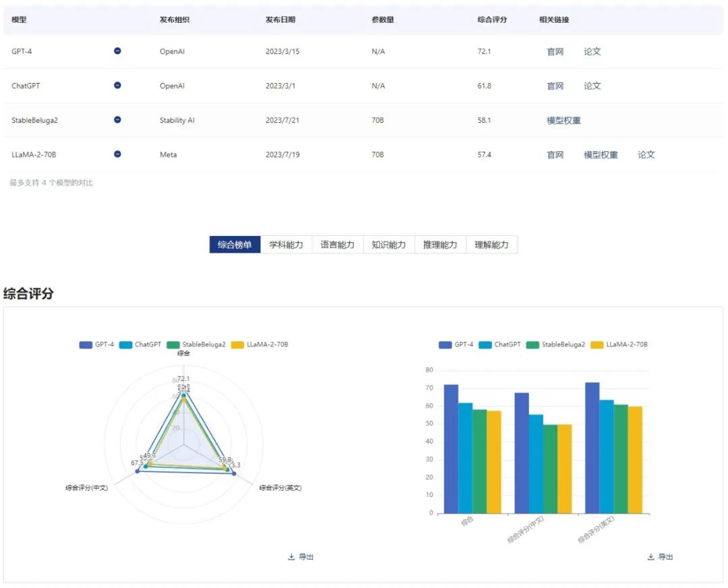This screenshot has height=588, width=728.
Task: Click the minus icon beside StableBeluga2
Action: pos(117,119)
